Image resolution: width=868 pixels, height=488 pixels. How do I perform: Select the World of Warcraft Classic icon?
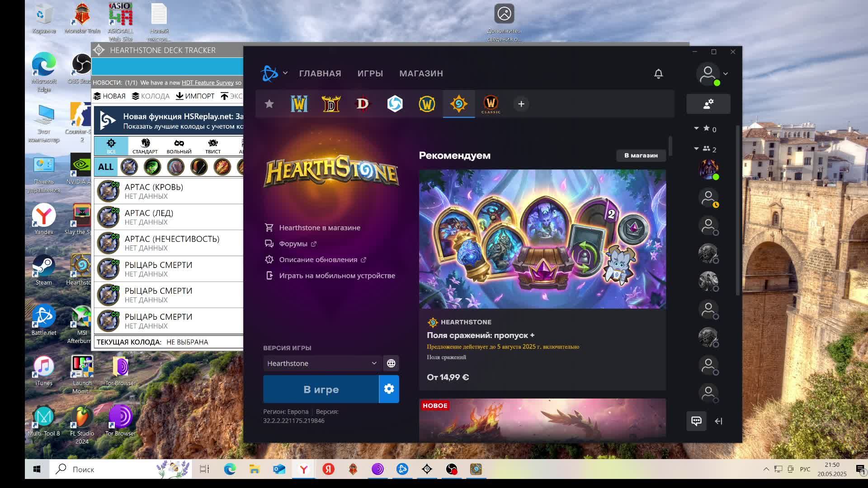tap(491, 104)
